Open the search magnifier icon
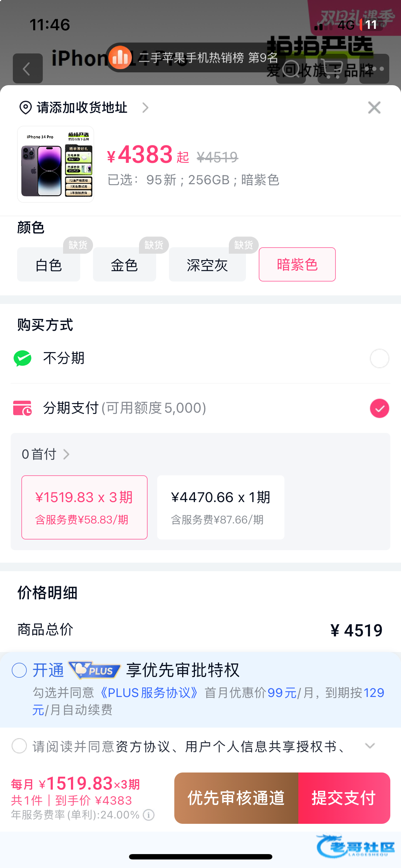Screen dimensions: 401x868 (x=291, y=69)
